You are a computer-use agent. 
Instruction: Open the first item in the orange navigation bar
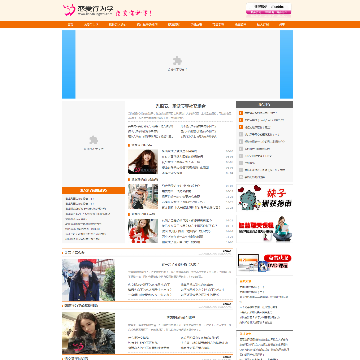70,24
